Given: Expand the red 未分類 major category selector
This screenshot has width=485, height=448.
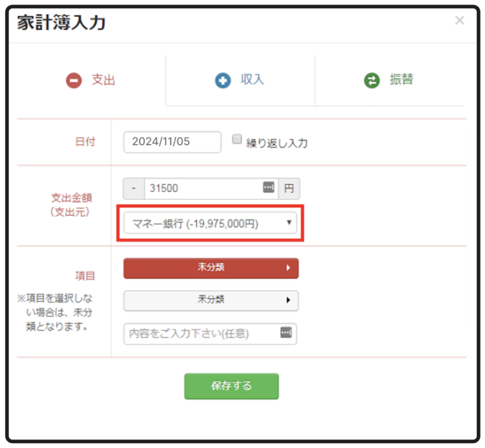Looking at the screenshot, I should click(x=211, y=268).
